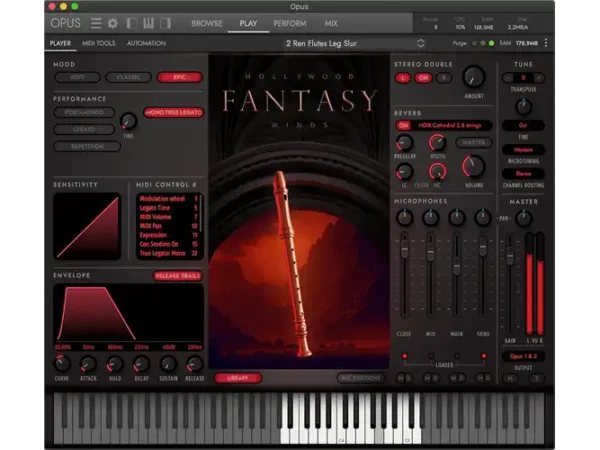Click the envelope Decay knob
Image resolution: width=600 pixels, height=450 pixels.
(x=141, y=364)
